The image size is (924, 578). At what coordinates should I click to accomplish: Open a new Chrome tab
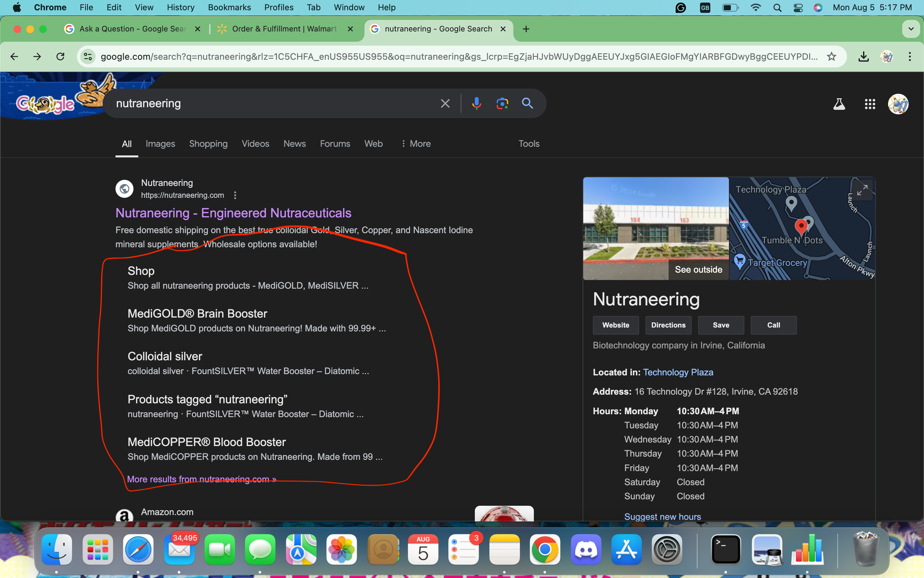click(526, 29)
